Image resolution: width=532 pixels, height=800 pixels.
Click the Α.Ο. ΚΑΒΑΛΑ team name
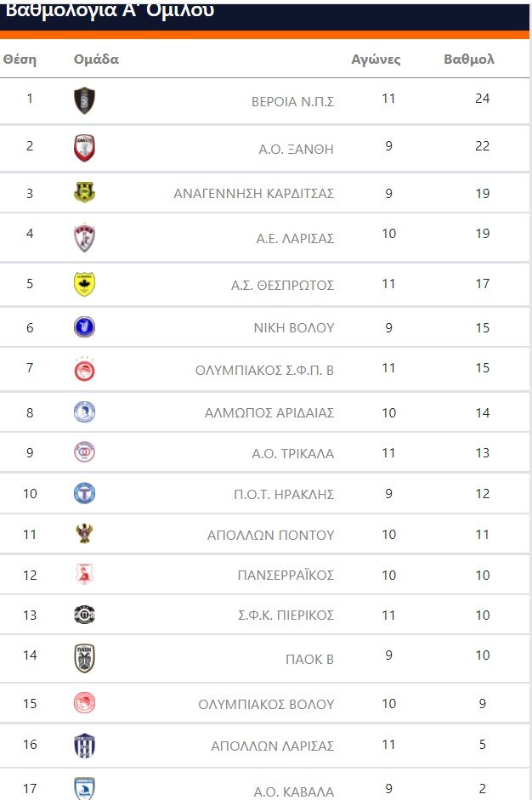293,792
